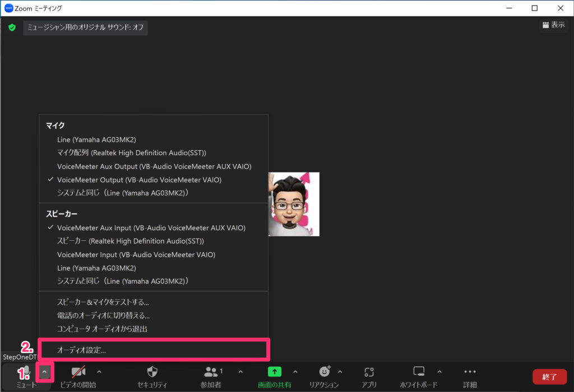Select スピーカー Realtek as speaker

[154, 241]
